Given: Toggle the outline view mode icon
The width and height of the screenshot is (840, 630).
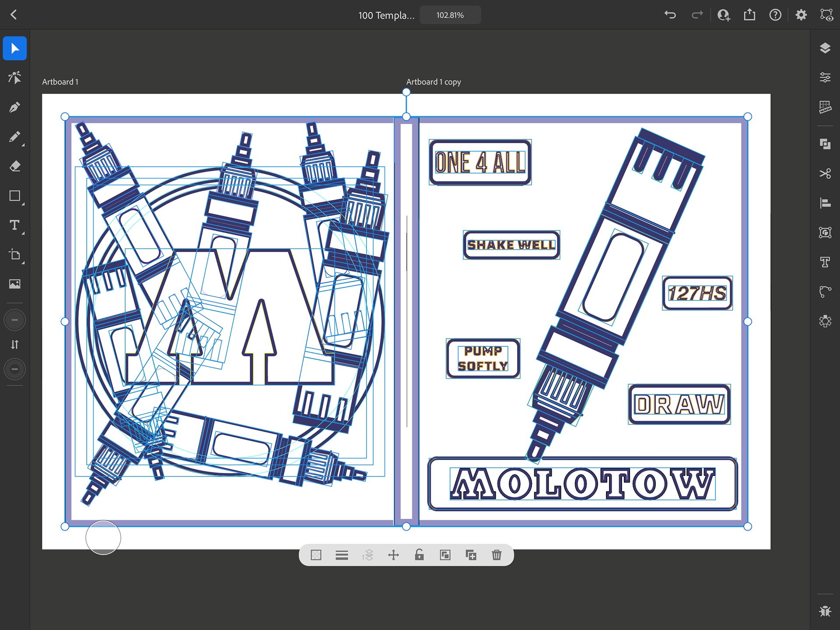Looking at the screenshot, I should (x=826, y=15).
